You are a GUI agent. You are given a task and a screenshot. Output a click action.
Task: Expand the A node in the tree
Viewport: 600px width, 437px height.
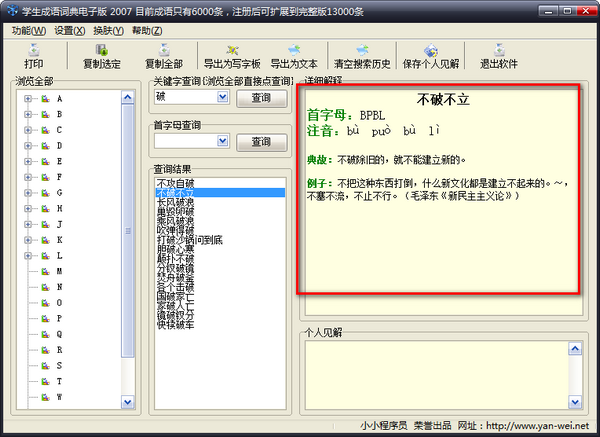pos(27,99)
